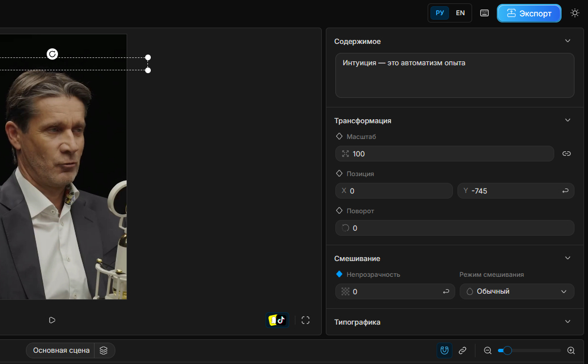Click the Y position input showing -745
This screenshot has width=588, height=364.
pyautogui.click(x=515, y=191)
